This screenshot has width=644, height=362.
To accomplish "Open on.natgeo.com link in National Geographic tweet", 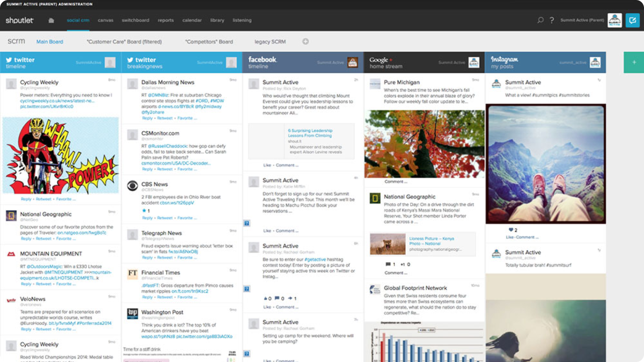I will [82, 233].
